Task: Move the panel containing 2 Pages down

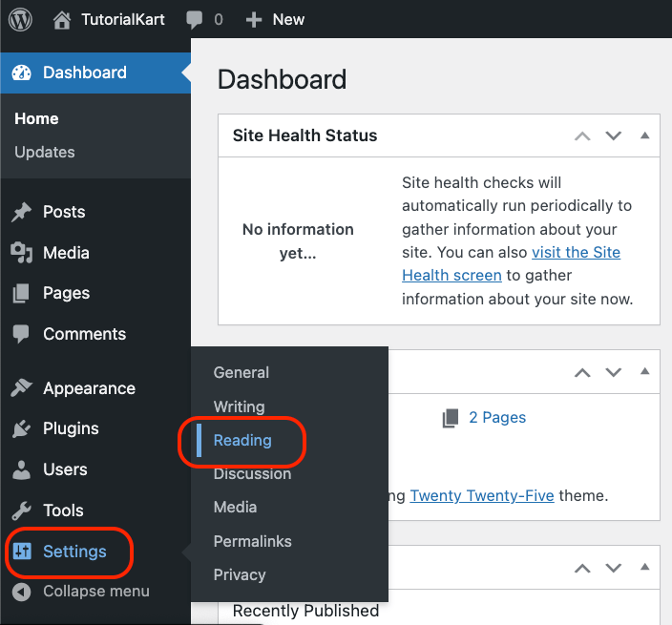Action: point(613,372)
